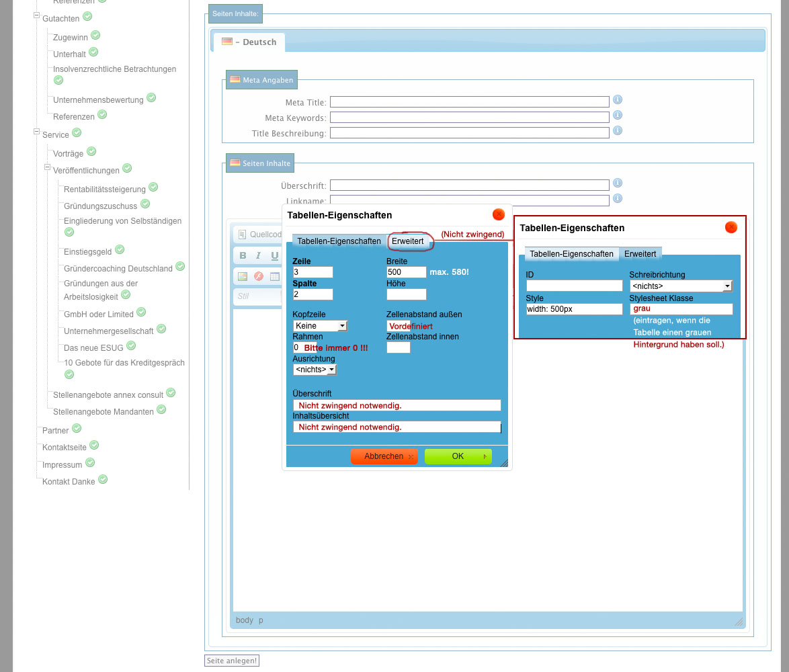Image resolution: width=789 pixels, height=672 pixels.
Task: Switch to the Erweitert tab in dialog
Action: pos(408,241)
